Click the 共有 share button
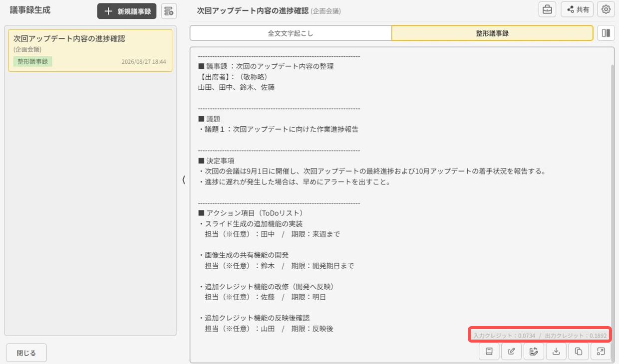Image resolution: width=619 pixels, height=364 pixels. [x=578, y=9]
